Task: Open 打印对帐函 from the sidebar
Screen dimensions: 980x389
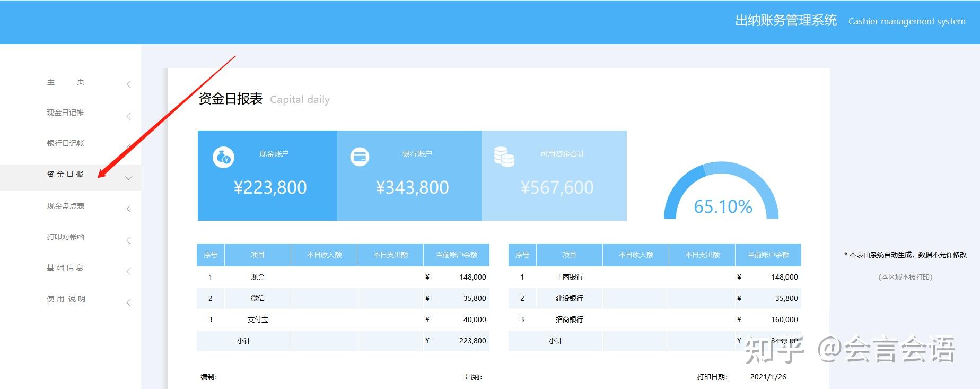Action: point(65,237)
